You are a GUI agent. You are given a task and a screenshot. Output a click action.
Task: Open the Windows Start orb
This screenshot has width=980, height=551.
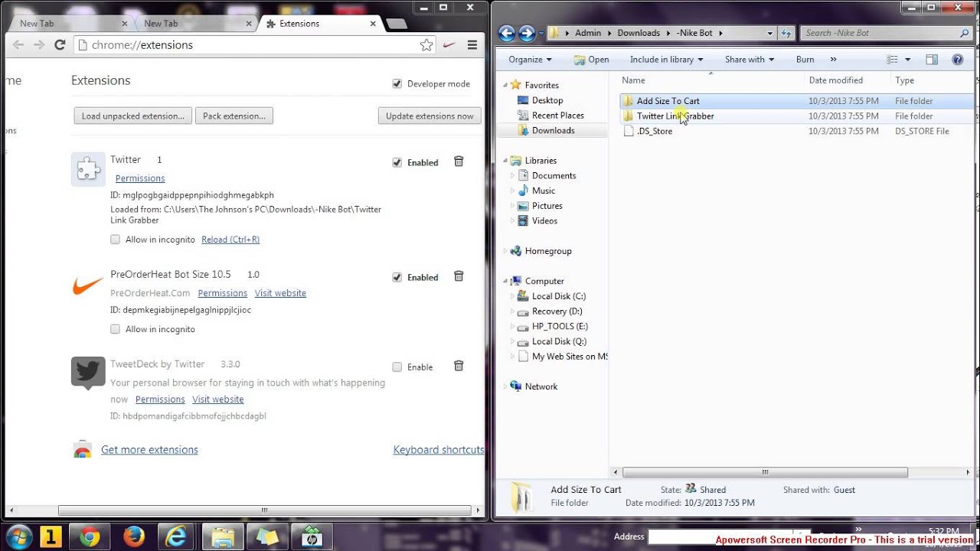click(18, 536)
